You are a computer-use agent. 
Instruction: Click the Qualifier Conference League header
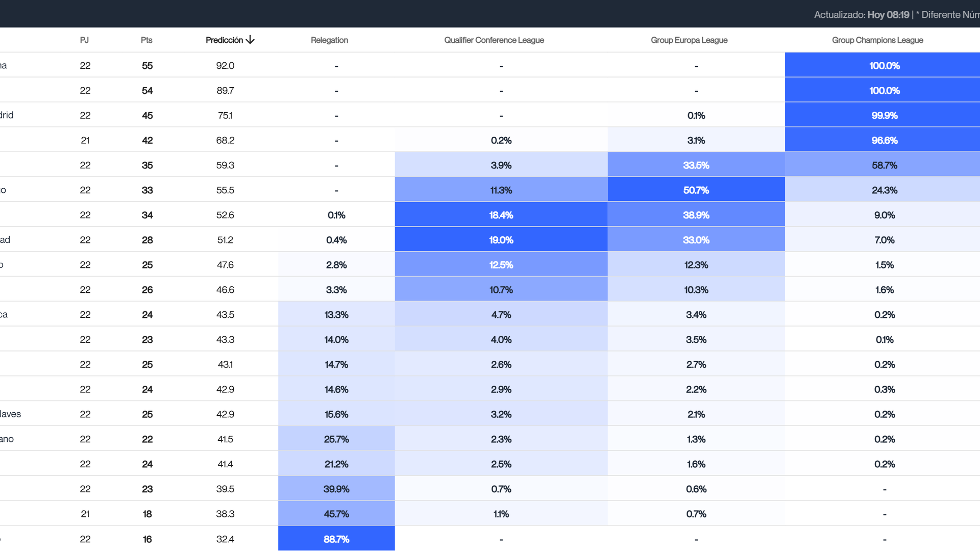494,40
